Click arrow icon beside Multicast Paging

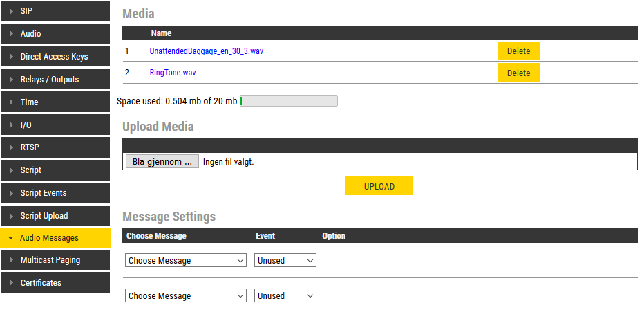pyautogui.click(x=11, y=260)
